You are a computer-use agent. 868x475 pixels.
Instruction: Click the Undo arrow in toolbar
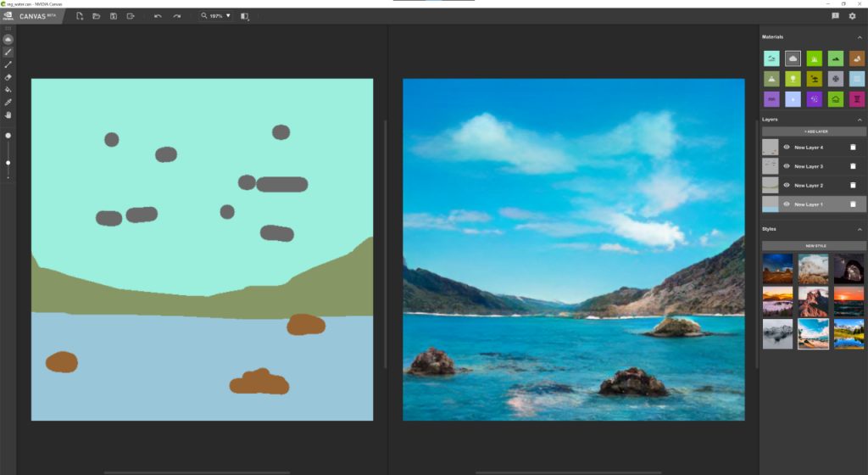pos(158,16)
